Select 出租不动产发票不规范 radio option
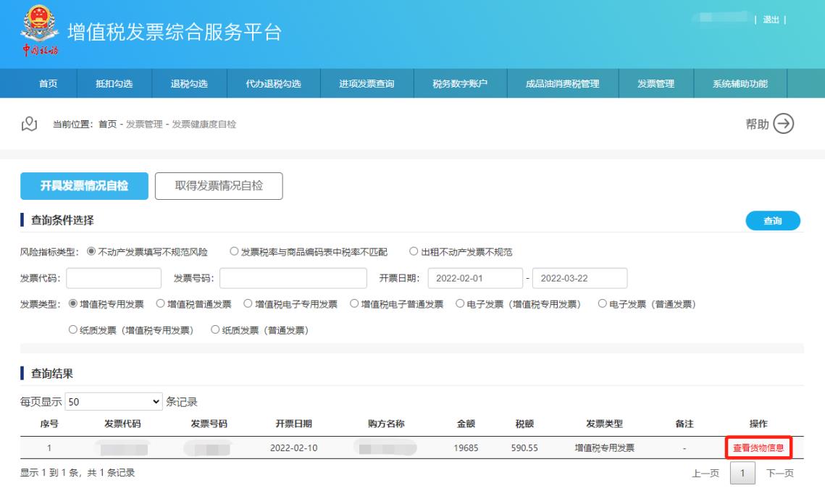 (414, 252)
